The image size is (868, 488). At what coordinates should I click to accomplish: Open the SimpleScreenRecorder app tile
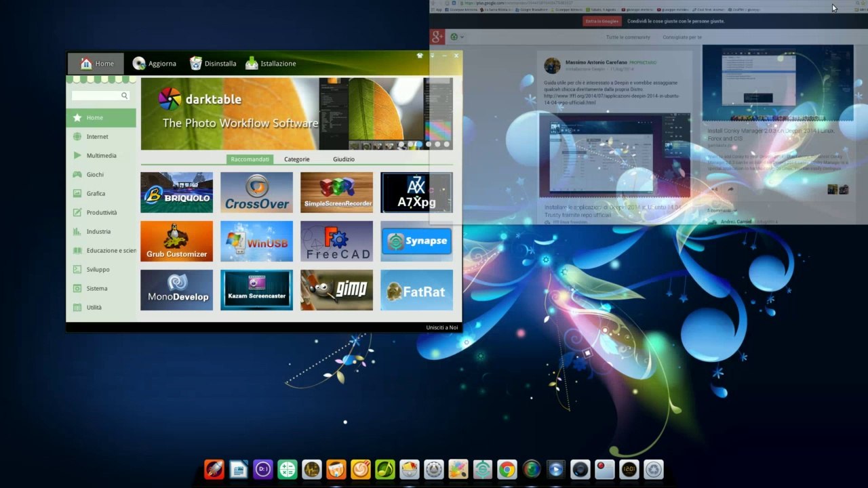pyautogui.click(x=336, y=192)
